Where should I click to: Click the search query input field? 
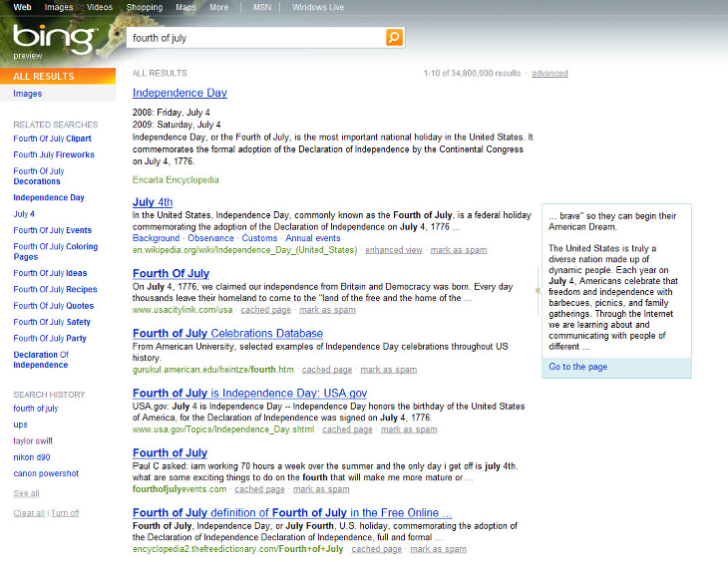coord(254,38)
